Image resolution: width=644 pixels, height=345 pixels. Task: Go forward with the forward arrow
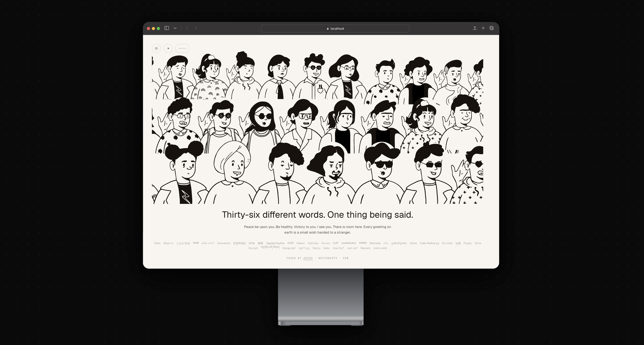196,28
